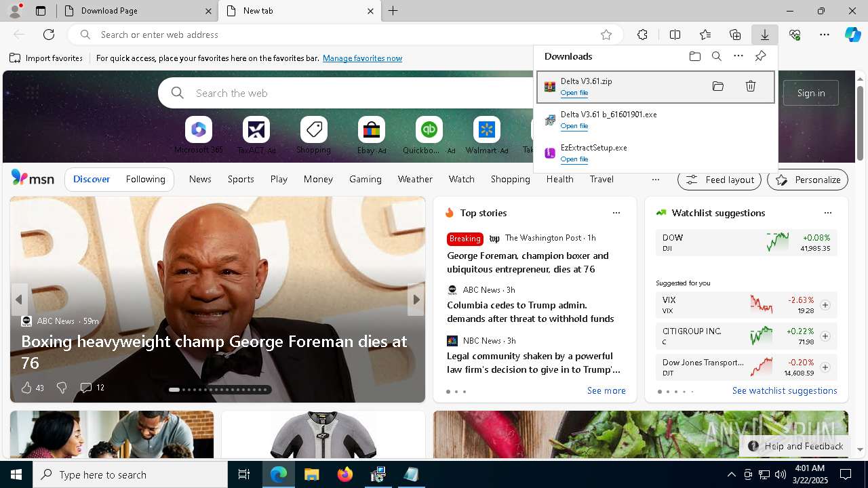Viewport: 868px width, 488px height.
Task: Select the Following feed tab
Action: coord(145,179)
